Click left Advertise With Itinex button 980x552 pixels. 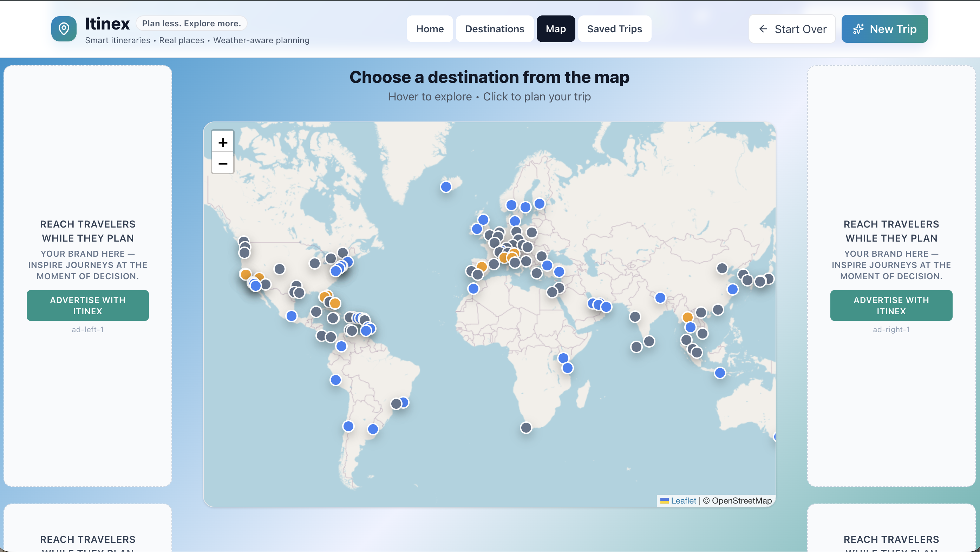coord(87,305)
